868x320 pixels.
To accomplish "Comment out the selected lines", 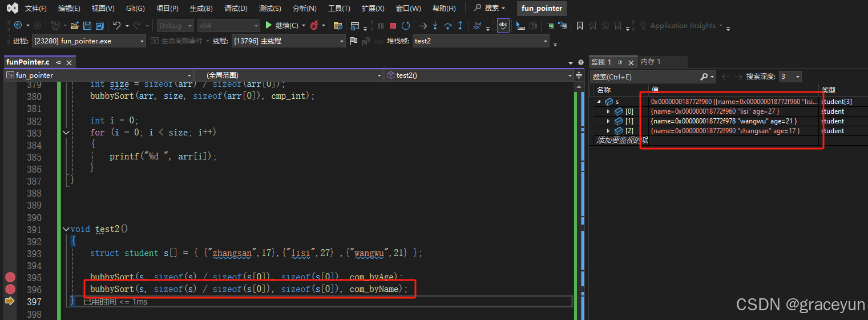I will 550,25.
